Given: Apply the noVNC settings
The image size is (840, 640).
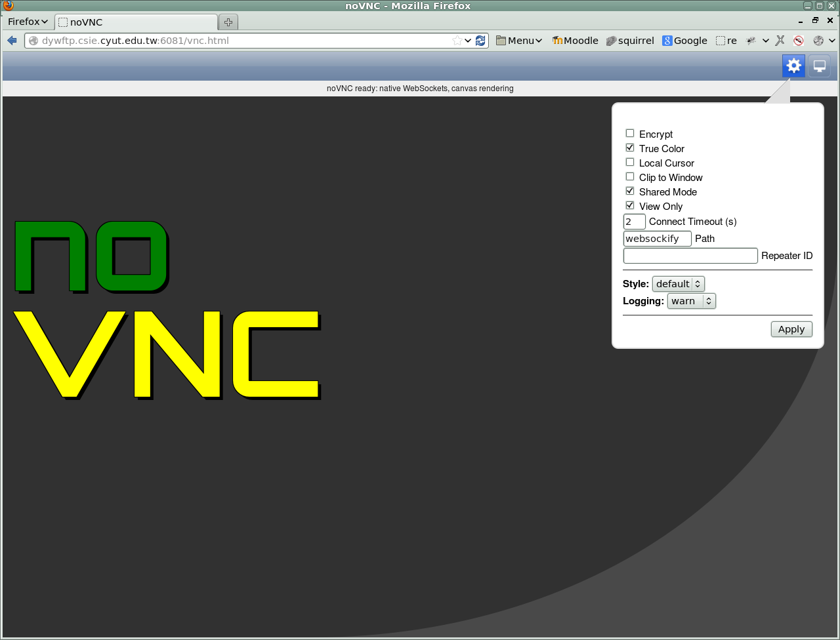Looking at the screenshot, I should pos(791,329).
